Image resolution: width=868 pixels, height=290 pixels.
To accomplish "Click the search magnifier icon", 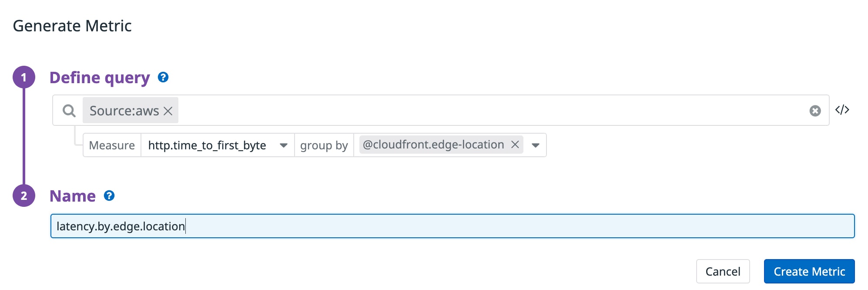I will 69,111.
